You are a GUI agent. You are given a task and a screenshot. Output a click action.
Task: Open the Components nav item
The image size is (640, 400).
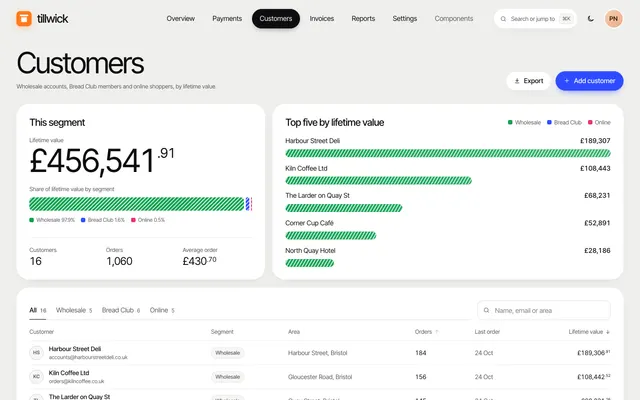(x=453, y=18)
